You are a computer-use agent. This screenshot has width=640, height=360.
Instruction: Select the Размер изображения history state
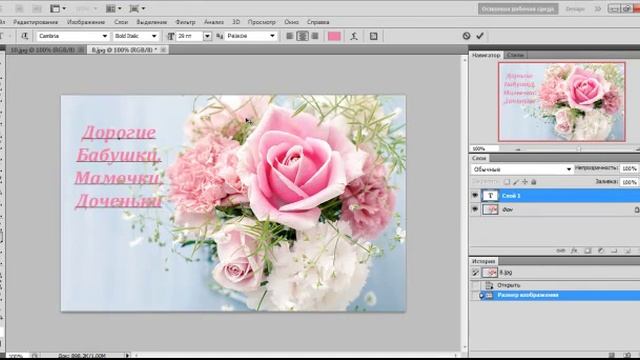[555, 295]
